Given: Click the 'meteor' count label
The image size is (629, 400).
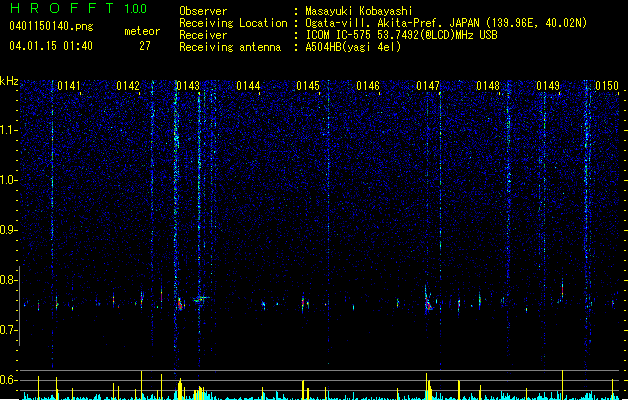Looking at the screenshot, I should point(142,31).
